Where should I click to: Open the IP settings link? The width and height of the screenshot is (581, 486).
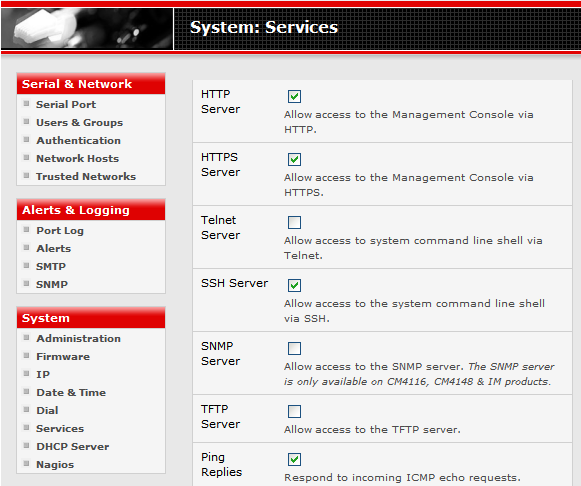click(43, 375)
